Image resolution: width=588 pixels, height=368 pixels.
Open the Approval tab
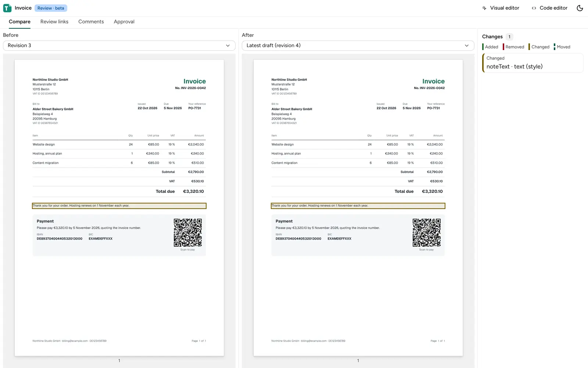pos(124,22)
